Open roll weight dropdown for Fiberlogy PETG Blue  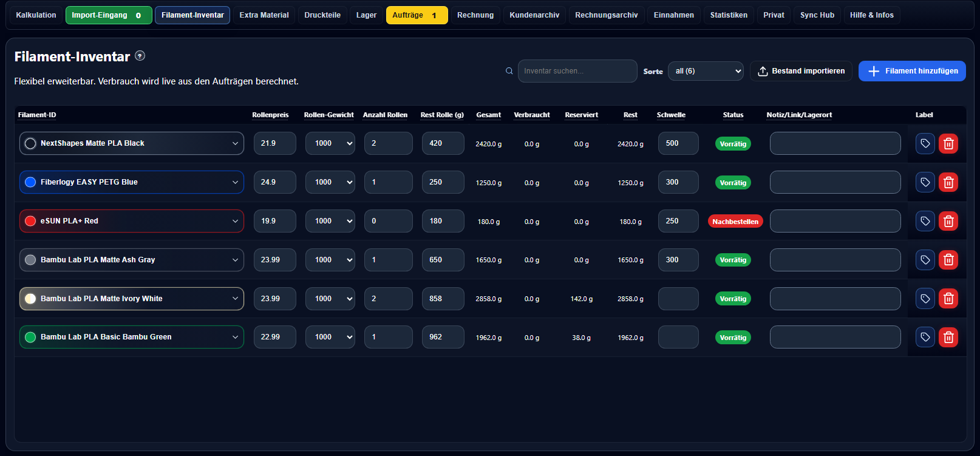point(330,182)
